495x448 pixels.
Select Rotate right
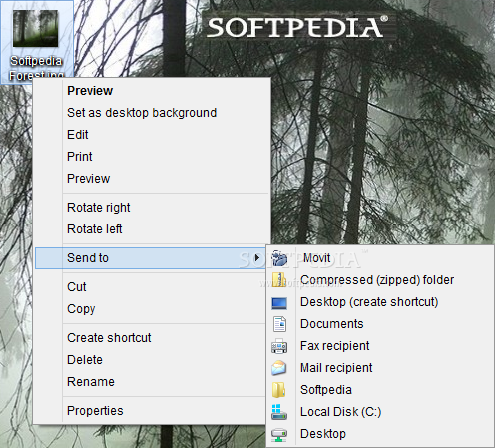99,208
